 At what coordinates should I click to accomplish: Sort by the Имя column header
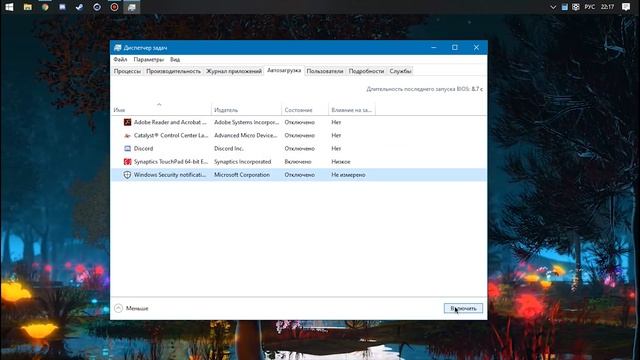point(161,110)
